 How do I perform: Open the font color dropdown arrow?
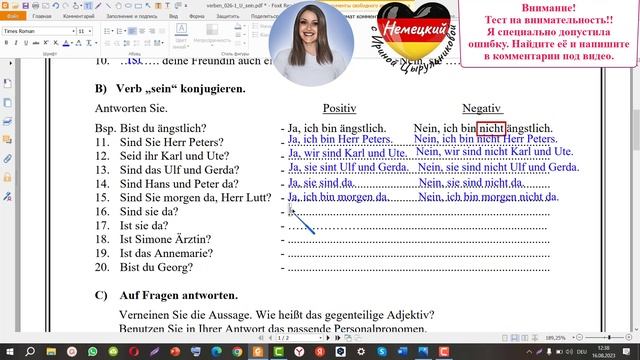point(71,43)
